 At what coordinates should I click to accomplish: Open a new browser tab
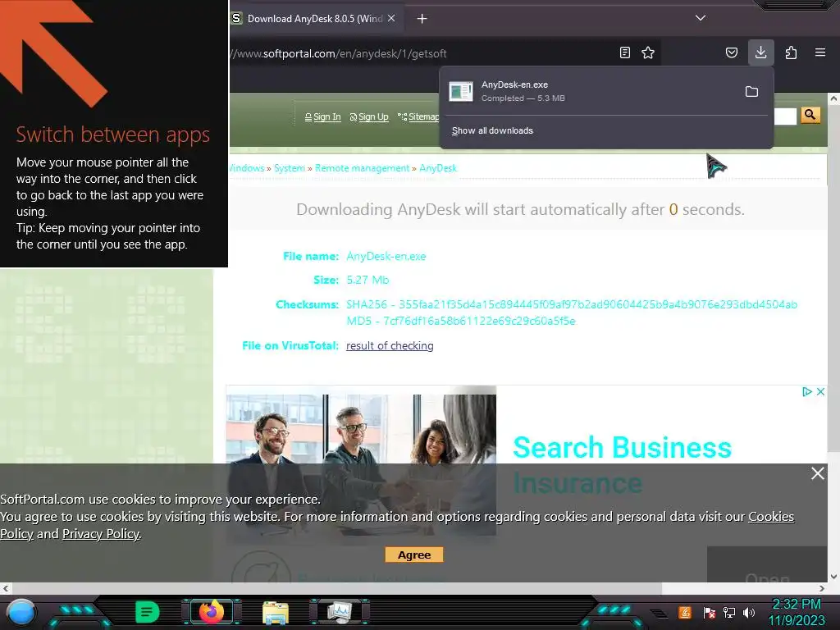click(x=422, y=19)
